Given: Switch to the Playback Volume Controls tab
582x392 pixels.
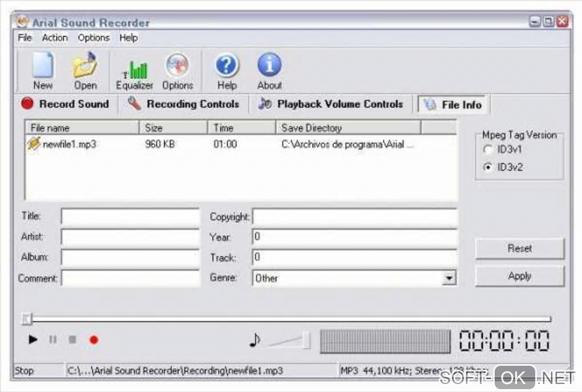Looking at the screenshot, I should tap(330, 104).
